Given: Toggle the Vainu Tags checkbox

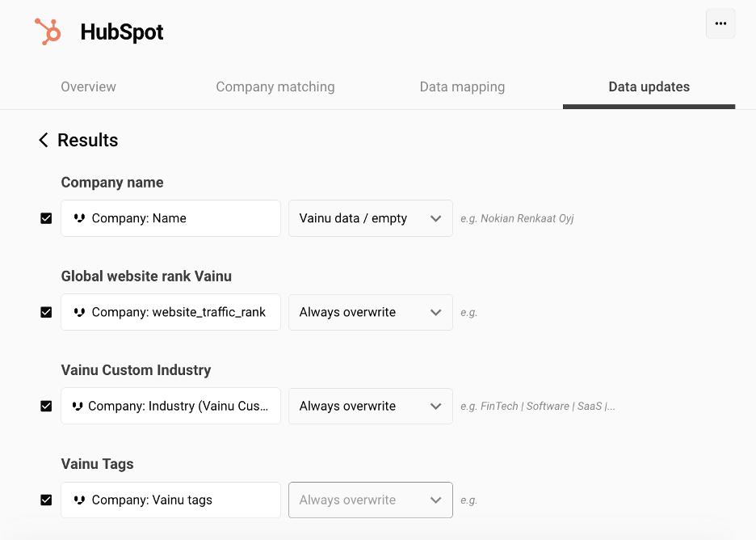Looking at the screenshot, I should tap(46, 500).
